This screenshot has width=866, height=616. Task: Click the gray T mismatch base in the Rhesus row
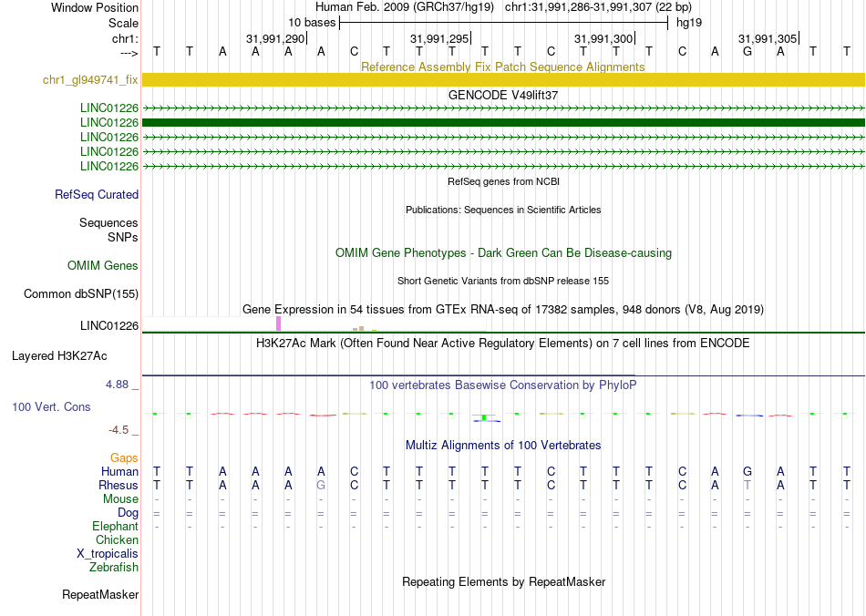747,485
